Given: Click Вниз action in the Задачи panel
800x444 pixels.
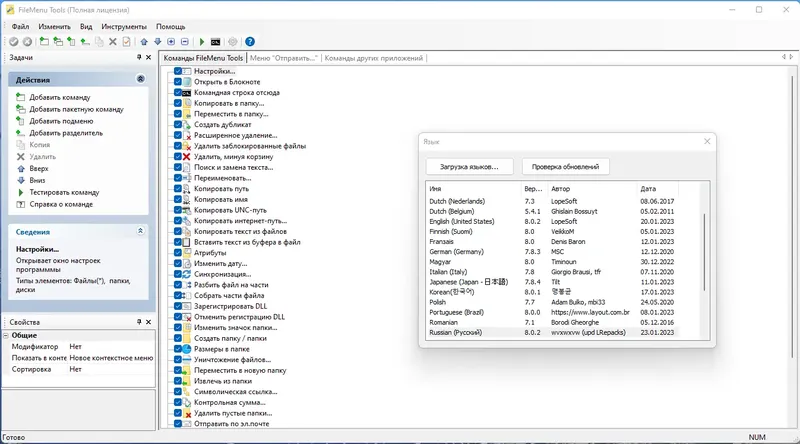Looking at the screenshot, I should pos(37,180).
